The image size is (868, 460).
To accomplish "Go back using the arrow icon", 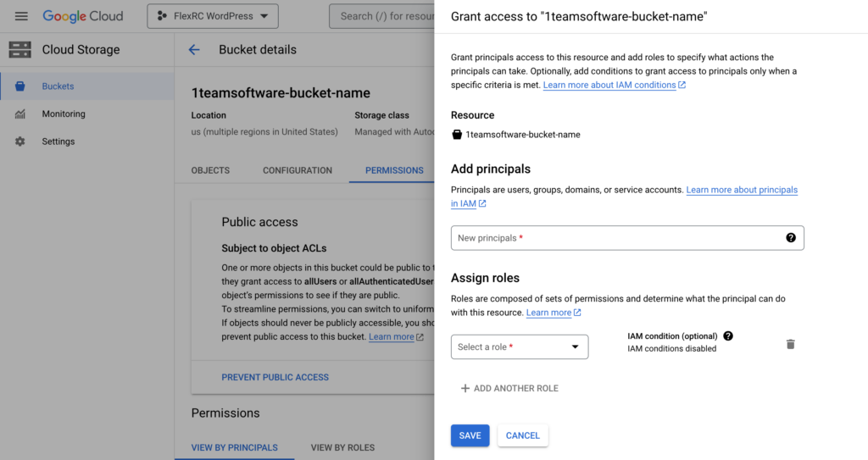I will (194, 50).
